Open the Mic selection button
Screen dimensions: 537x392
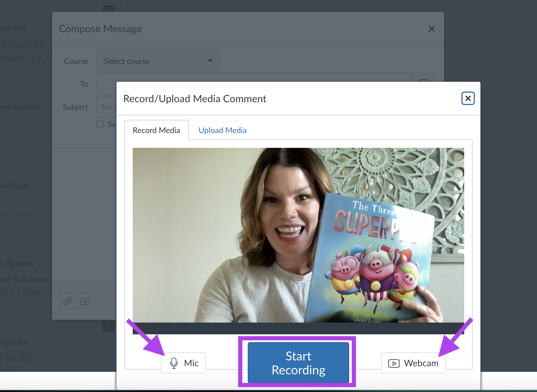(184, 363)
